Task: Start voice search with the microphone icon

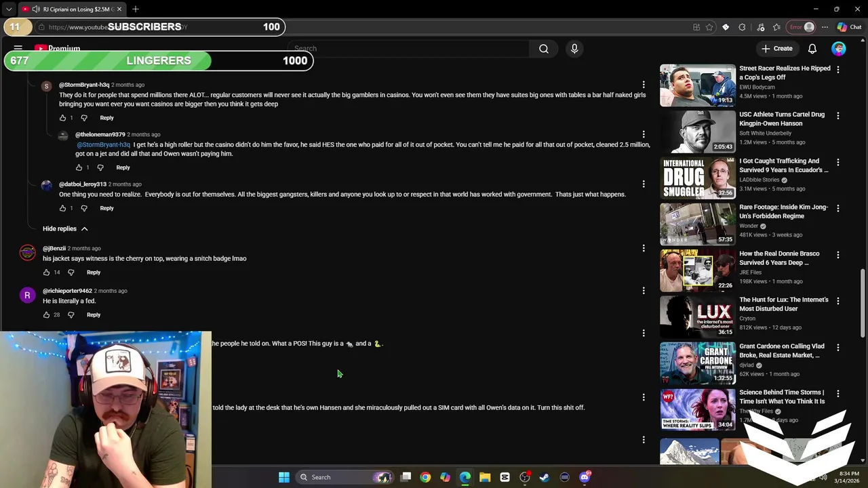Action: coord(574,48)
